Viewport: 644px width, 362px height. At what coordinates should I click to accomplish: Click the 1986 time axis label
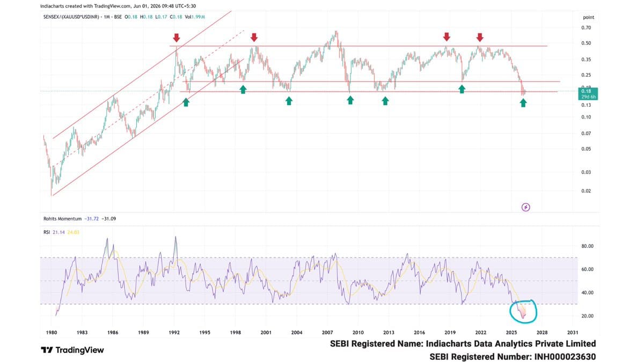(x=113, y=333)
